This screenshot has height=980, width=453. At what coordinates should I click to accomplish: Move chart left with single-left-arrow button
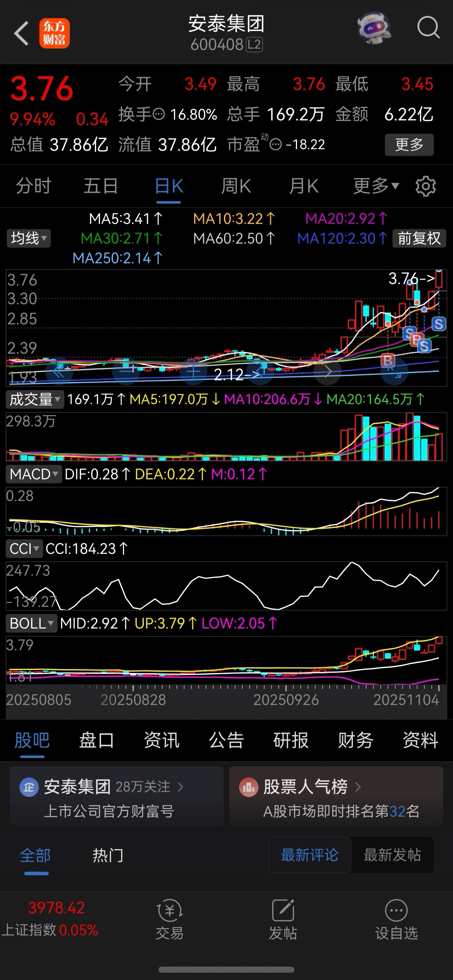(x=260, y=371)
